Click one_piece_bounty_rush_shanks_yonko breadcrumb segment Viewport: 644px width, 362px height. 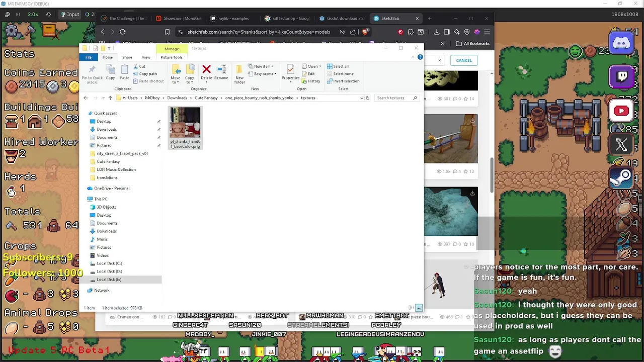pos(259,98)
